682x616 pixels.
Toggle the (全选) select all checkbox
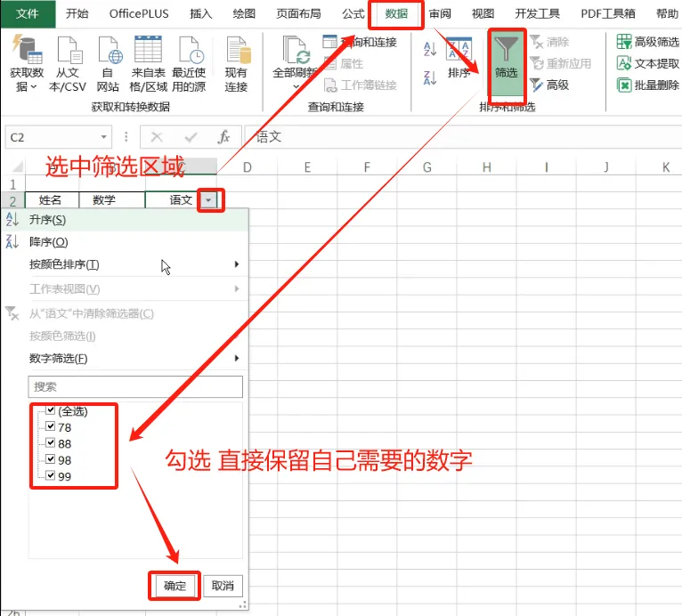tap(51, 410)
